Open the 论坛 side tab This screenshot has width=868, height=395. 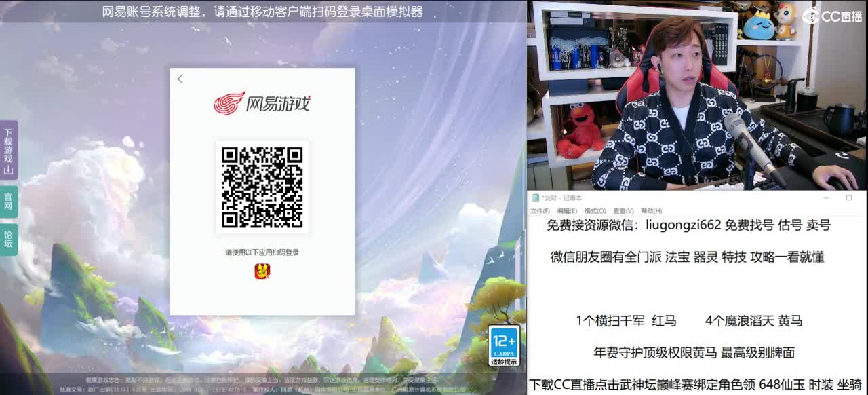tap(9, 240)
